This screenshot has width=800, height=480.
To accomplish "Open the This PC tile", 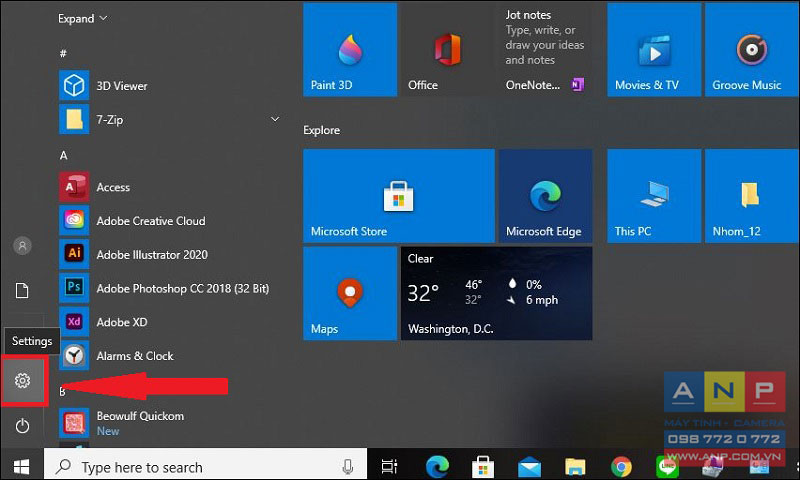I will pyautogui.click(x=654, y=196).
